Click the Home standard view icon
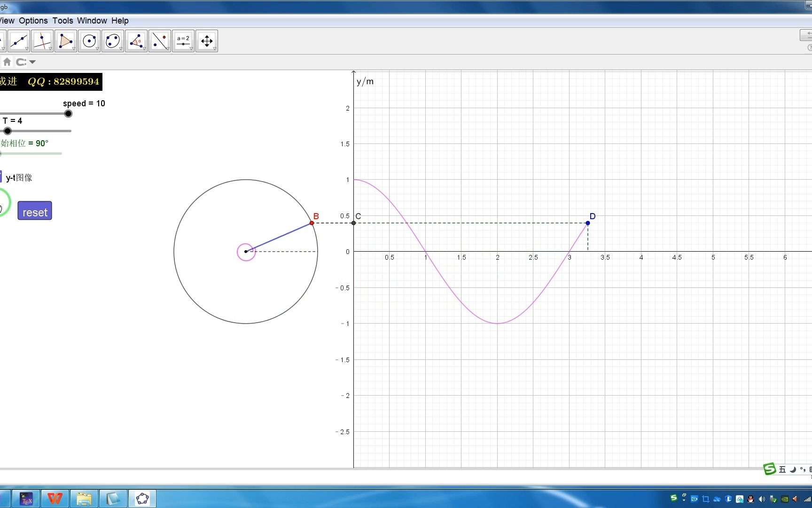The width and height of the screenshot is (812, 508). point(7,62)
